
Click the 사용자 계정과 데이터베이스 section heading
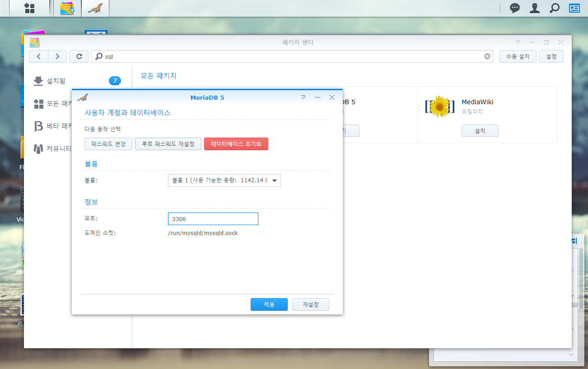128,113
